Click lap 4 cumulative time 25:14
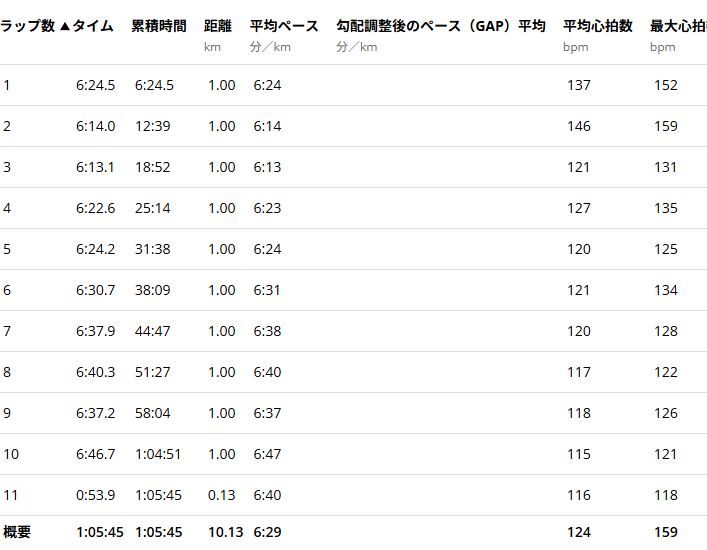 coord(154,208)
